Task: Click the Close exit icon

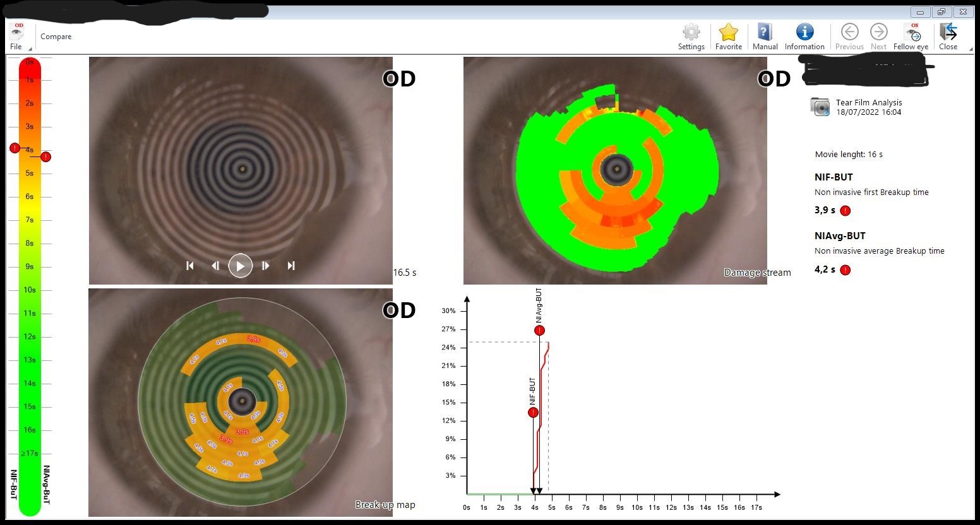Action: click(948, 33)
